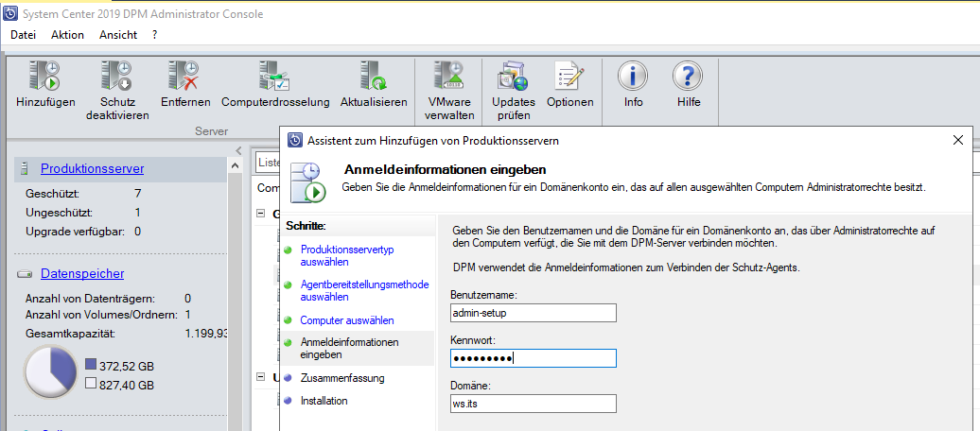Click the Aktualisieren toolbar icon
This screenshot has width=980, height=431.
(374, 77)
